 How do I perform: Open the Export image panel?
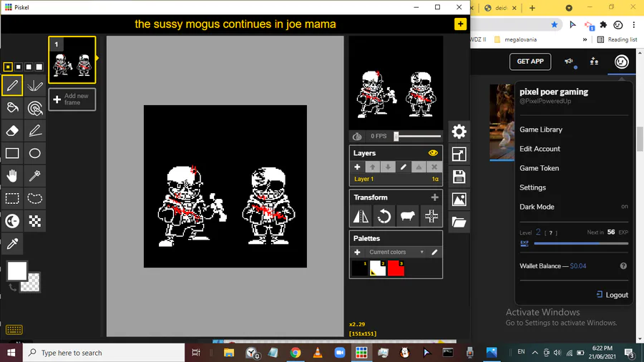click(459, 200)
